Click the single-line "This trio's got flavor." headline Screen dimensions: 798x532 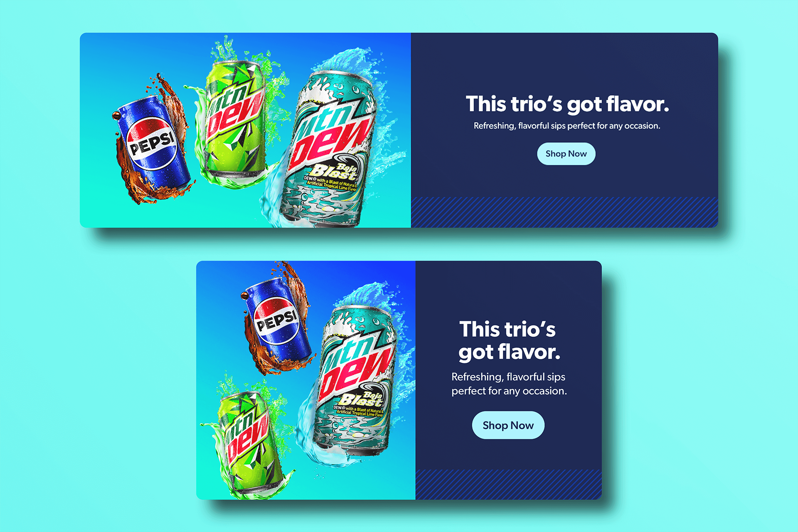point(567,104)
